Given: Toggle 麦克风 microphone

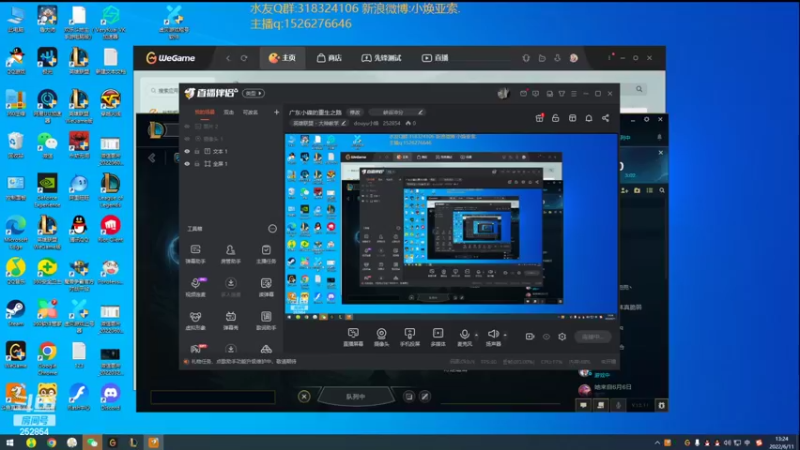Looking at the screenshot, I should click(x=464, y=337).
